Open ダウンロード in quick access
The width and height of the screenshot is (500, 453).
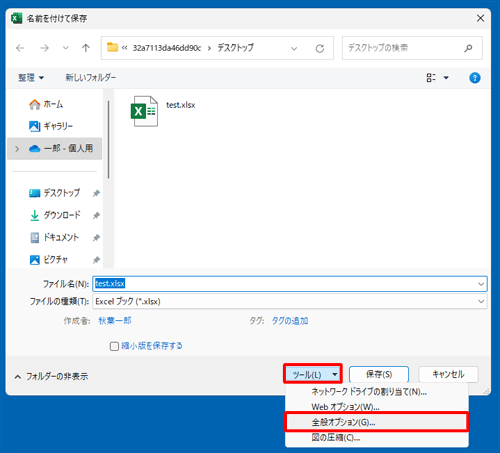click(x=55, y=215)
